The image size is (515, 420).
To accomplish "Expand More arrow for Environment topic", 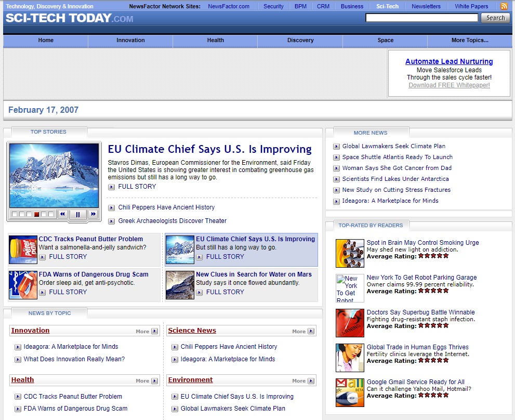I will point(311,381).
